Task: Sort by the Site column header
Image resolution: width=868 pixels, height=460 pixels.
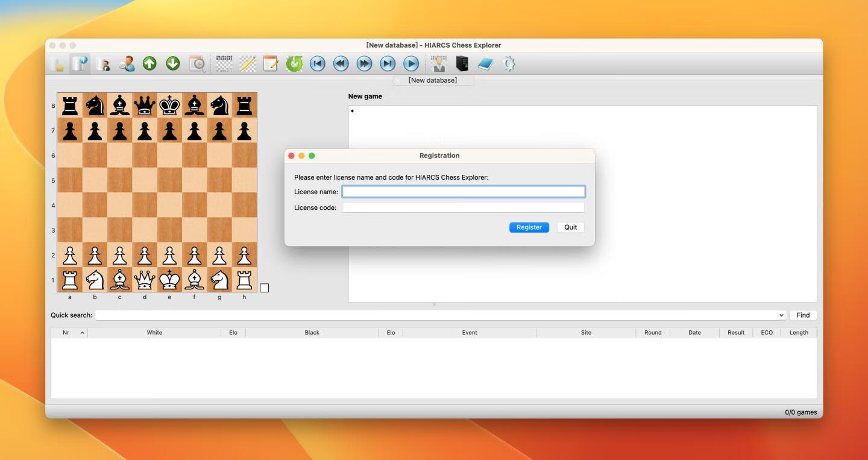Action: [x=586, y=333]
